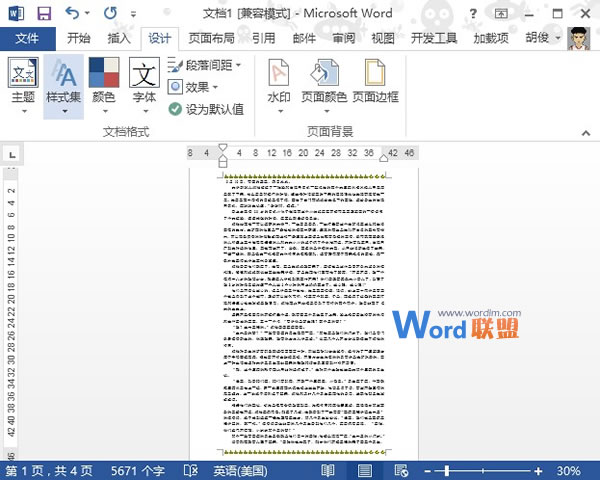This screenshot has width=600, height=480.
Task: Click the 30% zoom level
Action: tap(568, 471)
